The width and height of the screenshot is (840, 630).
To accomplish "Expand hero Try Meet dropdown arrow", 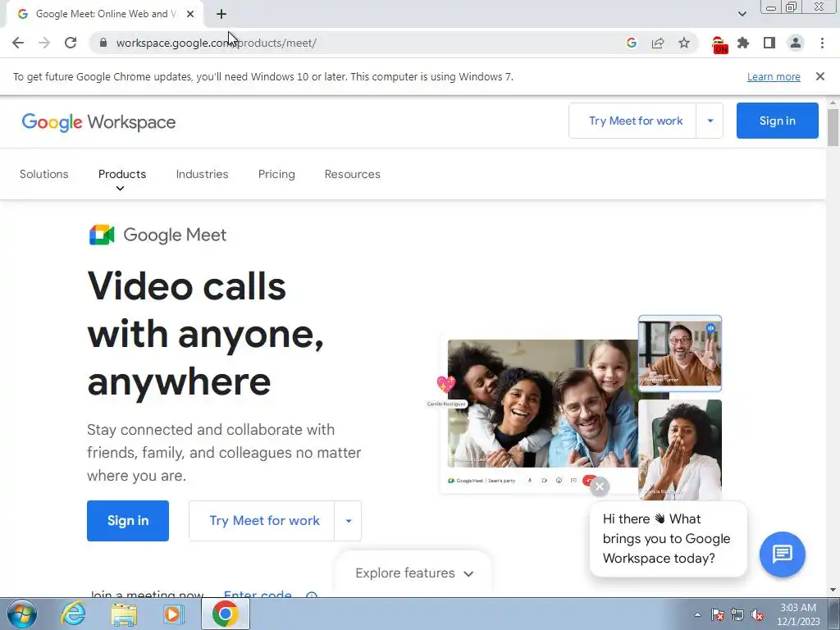I will [348, 521].
